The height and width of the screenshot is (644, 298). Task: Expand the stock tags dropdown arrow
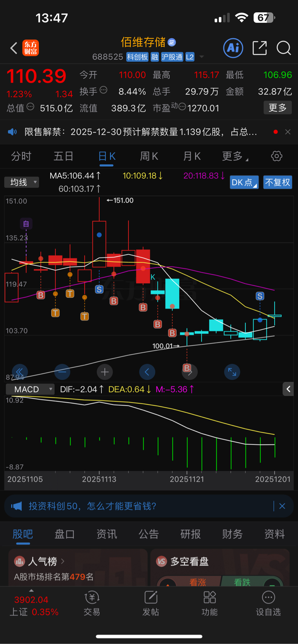tap(202, 57)
